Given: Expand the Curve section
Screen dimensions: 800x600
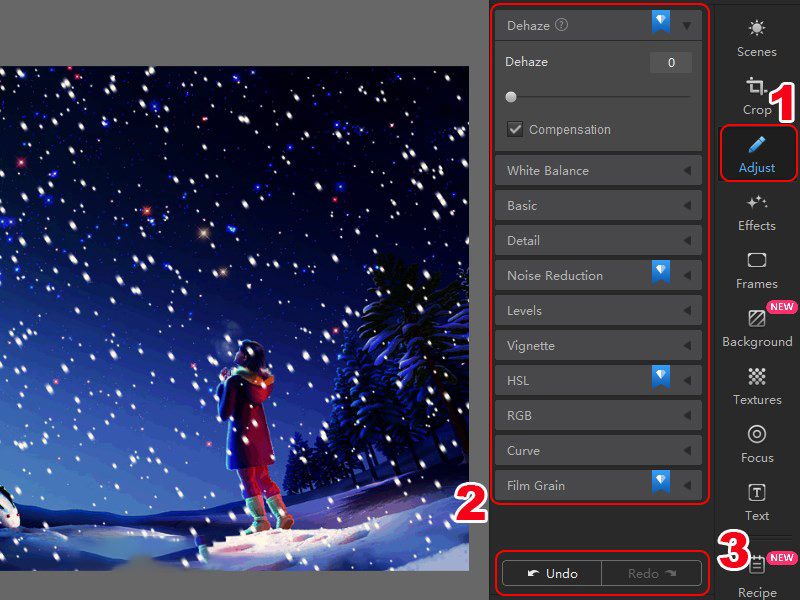Looking at the screenshot, I should pyautogui.click(x=598, y=451).
